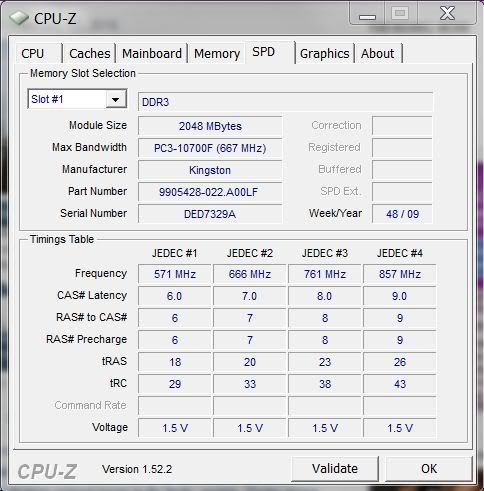Click the Kingston manufacturer value

pos(210,170)
